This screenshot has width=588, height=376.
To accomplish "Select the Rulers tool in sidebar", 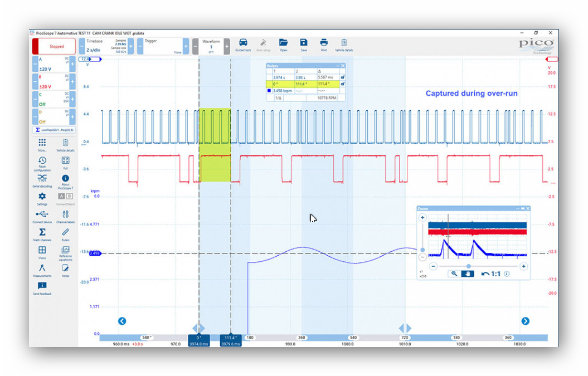I will pos(65,233).
